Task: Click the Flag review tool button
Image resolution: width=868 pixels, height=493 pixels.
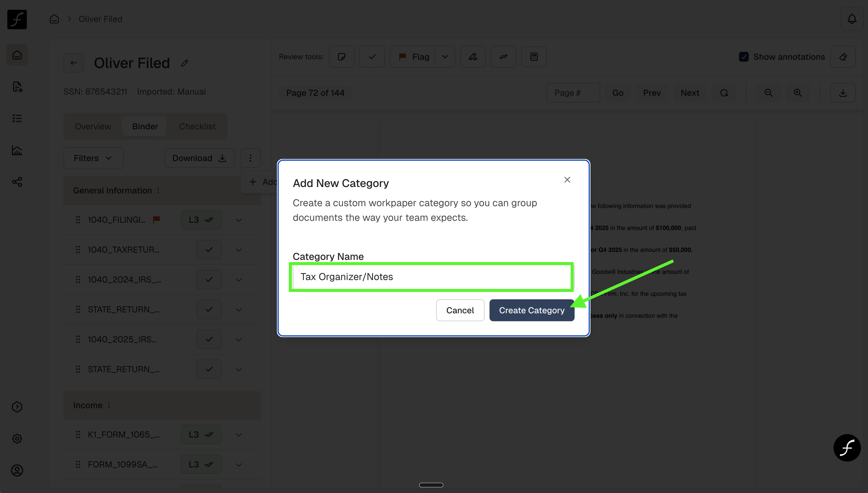Action: click(414, 56)
